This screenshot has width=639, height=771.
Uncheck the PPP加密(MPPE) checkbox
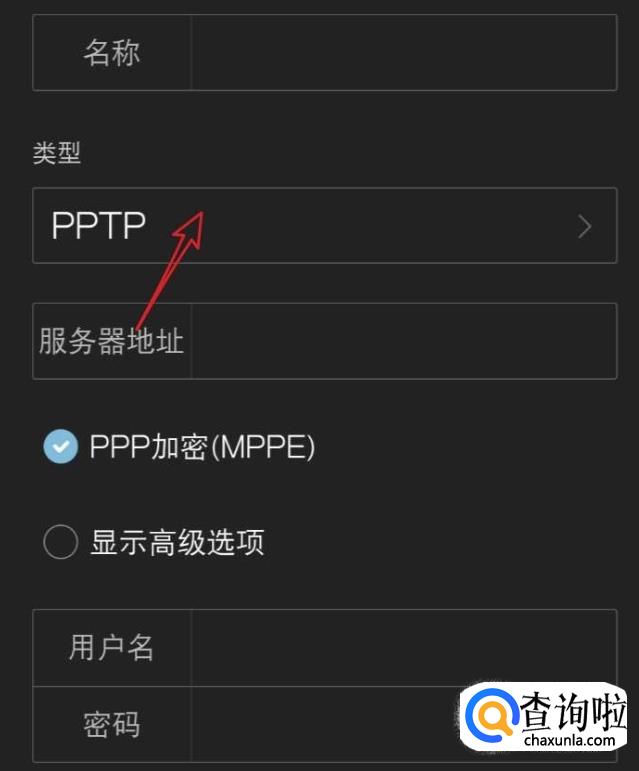point(60,446)
